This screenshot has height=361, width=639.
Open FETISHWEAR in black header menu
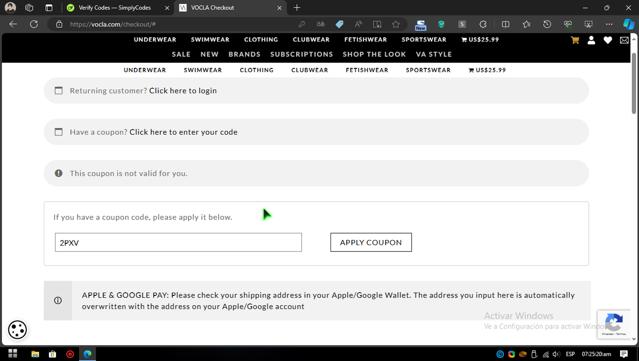366,40
